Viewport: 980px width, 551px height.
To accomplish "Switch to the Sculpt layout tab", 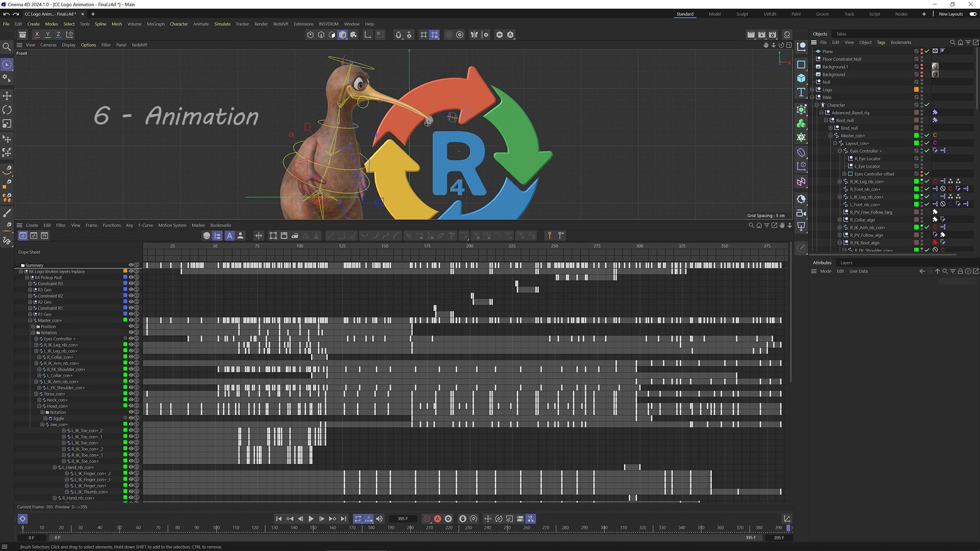I will click(x=742, y=14).
